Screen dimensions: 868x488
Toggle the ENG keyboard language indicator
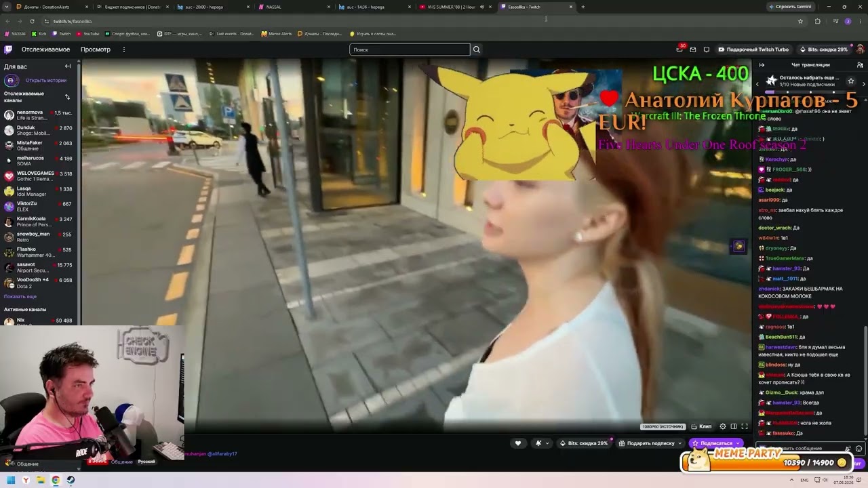[x=804, y=481]
